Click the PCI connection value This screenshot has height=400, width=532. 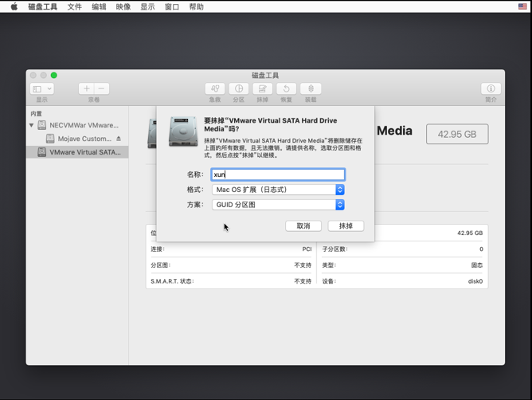[307, 249]
